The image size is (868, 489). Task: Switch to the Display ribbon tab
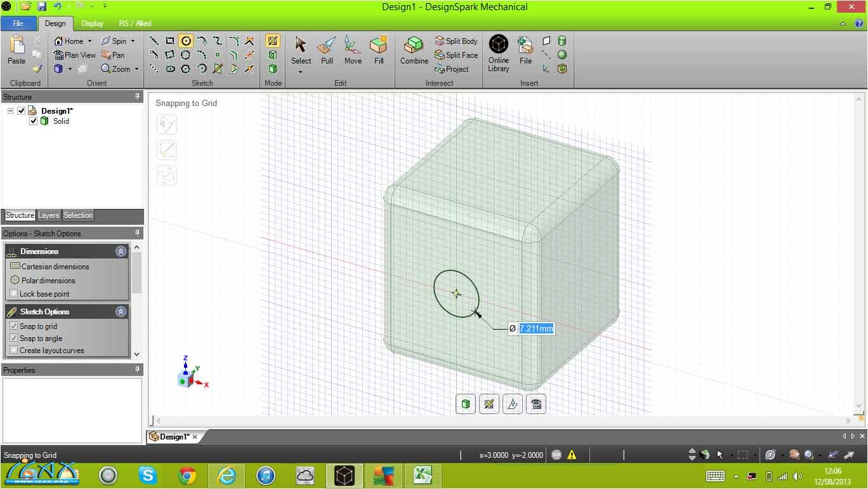(x=92, y=23)
